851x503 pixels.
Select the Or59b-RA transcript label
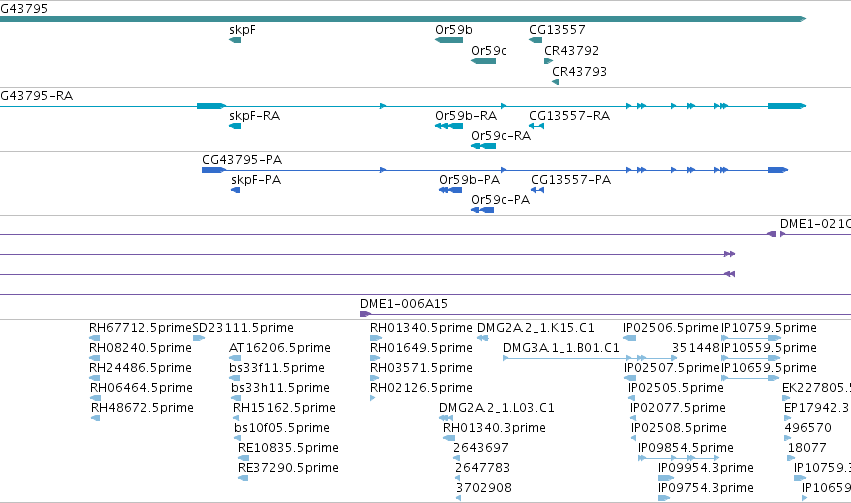(466, 116)
